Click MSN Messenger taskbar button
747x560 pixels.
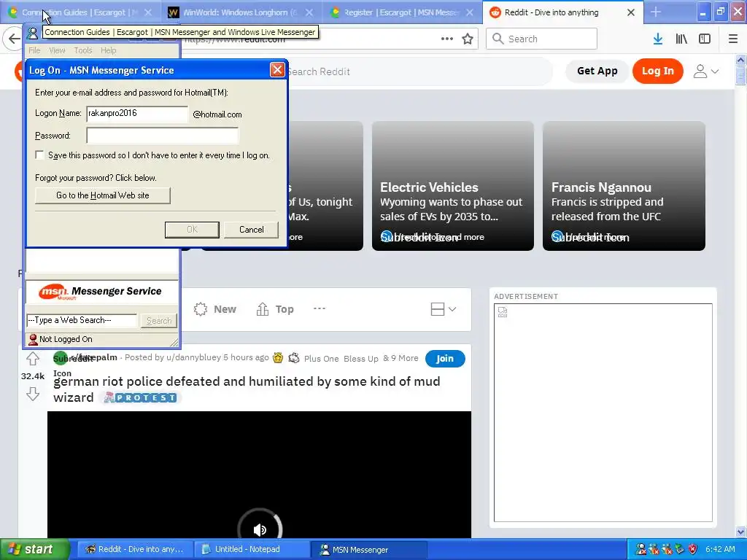point(369,549)
